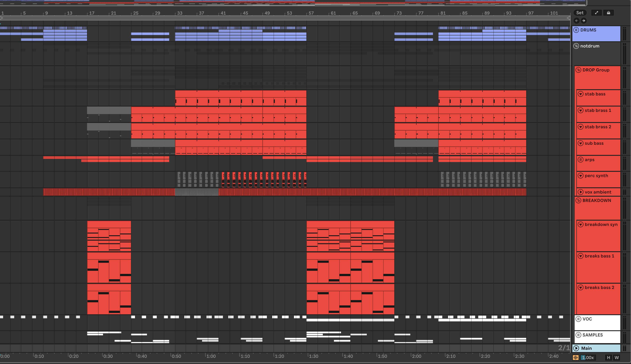Fold the breaks bass 2 track
The image size is (631, 364).
point(581,287)
